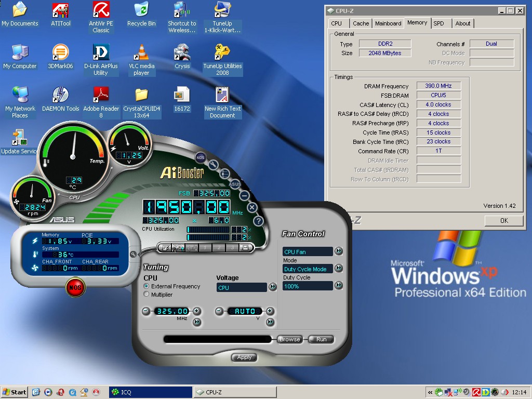
Task: Open the Update Service desktop shortcut
Action: [x=19, y=142]
